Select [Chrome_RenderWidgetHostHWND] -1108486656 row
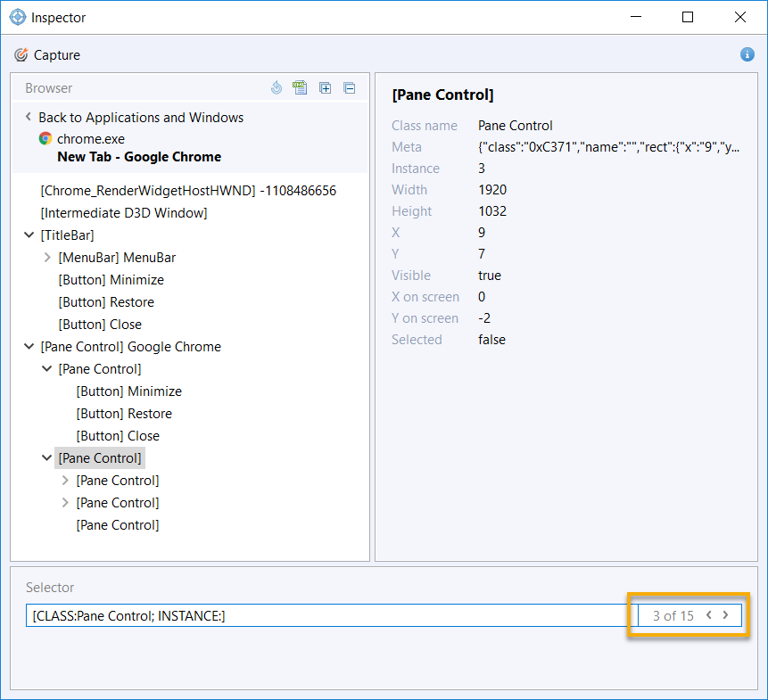This screenshot has height=700, width=768. click(188, 191)
